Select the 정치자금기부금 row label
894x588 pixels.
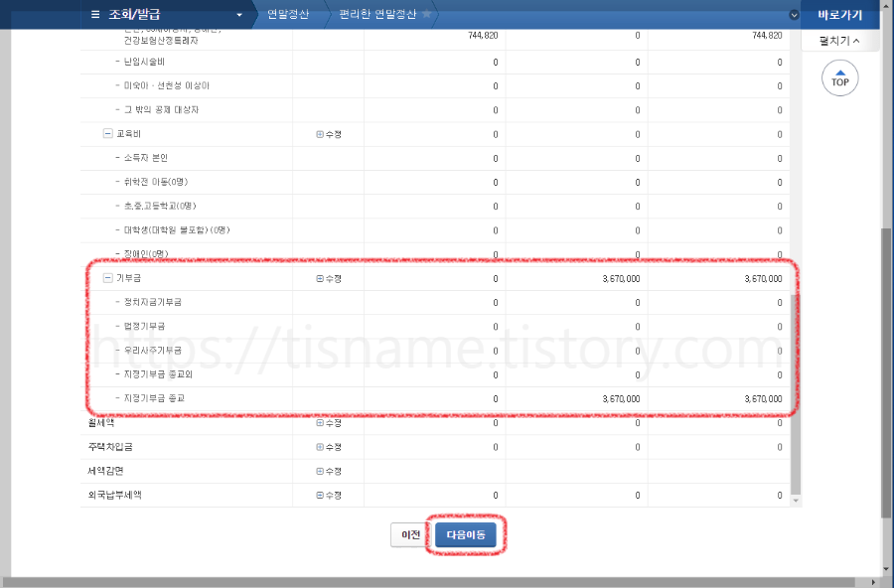click(153, 302)
